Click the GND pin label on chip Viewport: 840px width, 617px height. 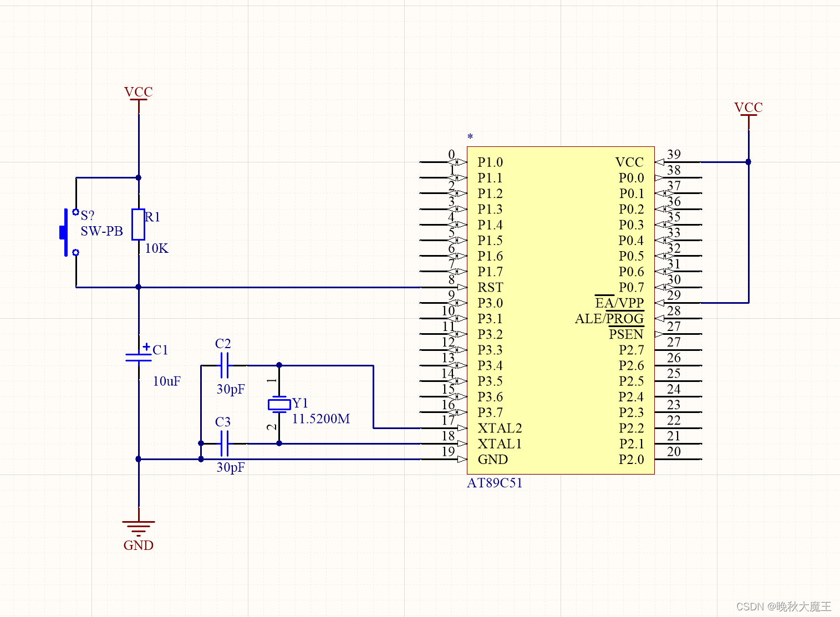click(492, 460)
